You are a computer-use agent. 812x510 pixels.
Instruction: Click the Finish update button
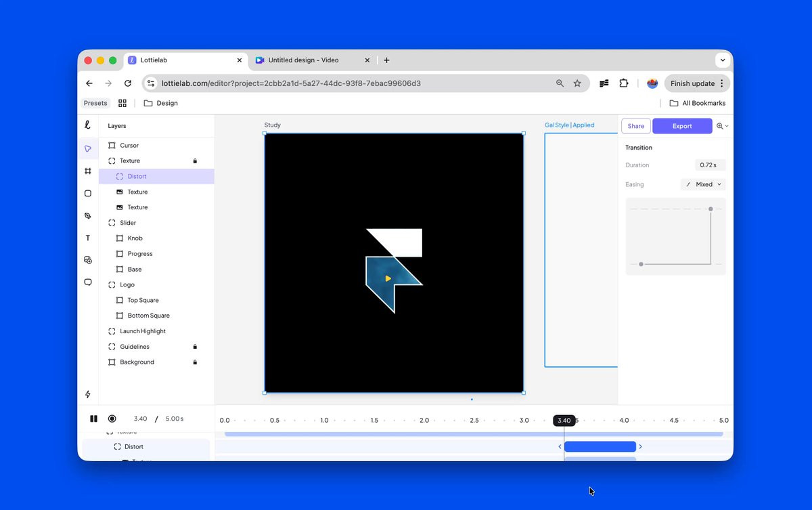tap(697, 83)
